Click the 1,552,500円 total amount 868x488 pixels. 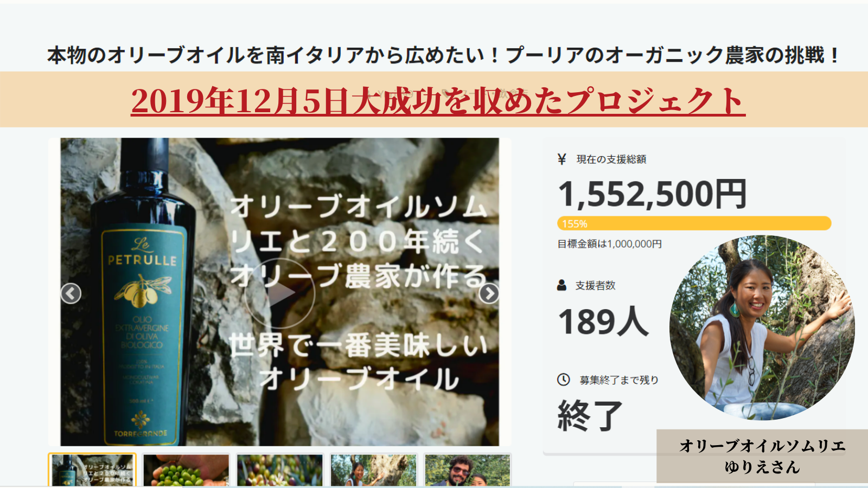[x=653, y=194]
